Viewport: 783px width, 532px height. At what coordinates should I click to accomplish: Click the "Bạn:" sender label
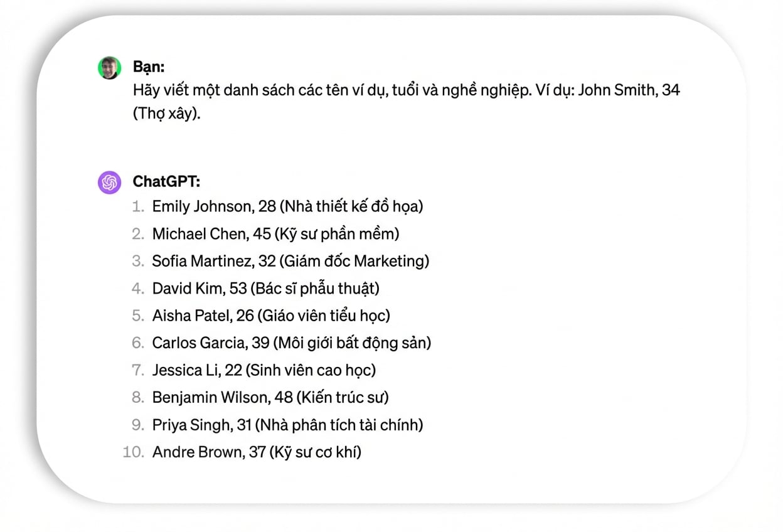[x=149, y=66]
